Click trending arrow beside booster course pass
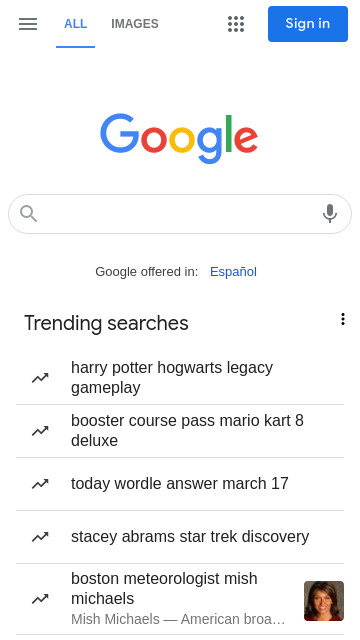The height and width of the screenshot is (640, 360). [40, 431]
